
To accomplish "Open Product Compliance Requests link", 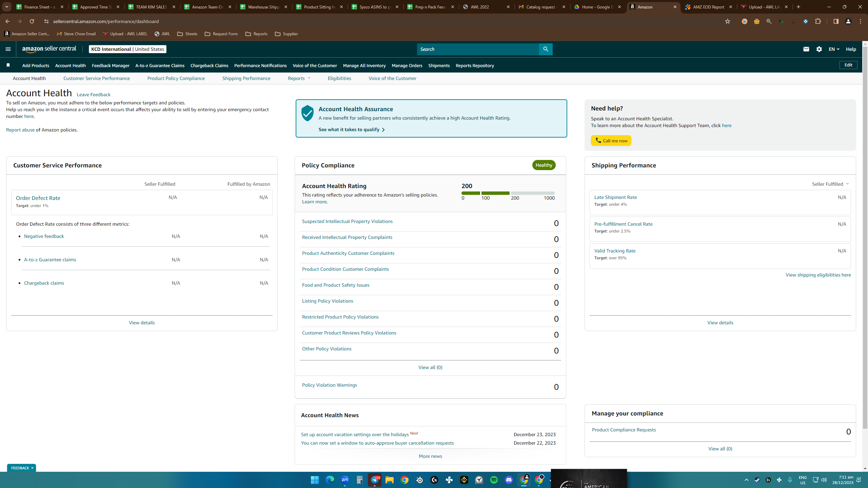I will tap(624, 430).
